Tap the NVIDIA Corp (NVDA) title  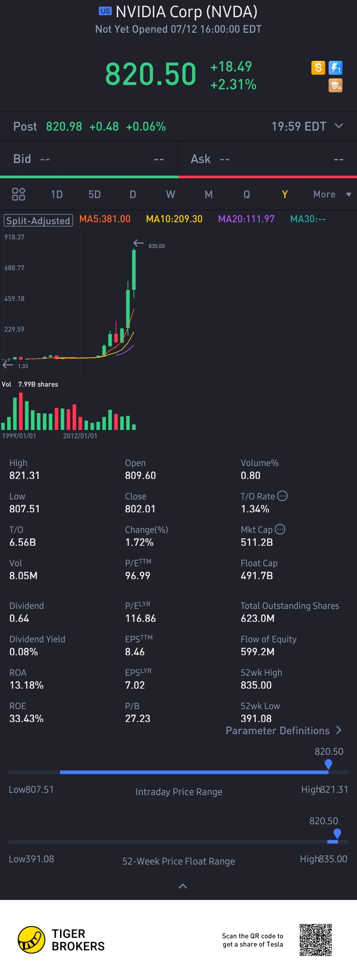click(x=187, y=12)
